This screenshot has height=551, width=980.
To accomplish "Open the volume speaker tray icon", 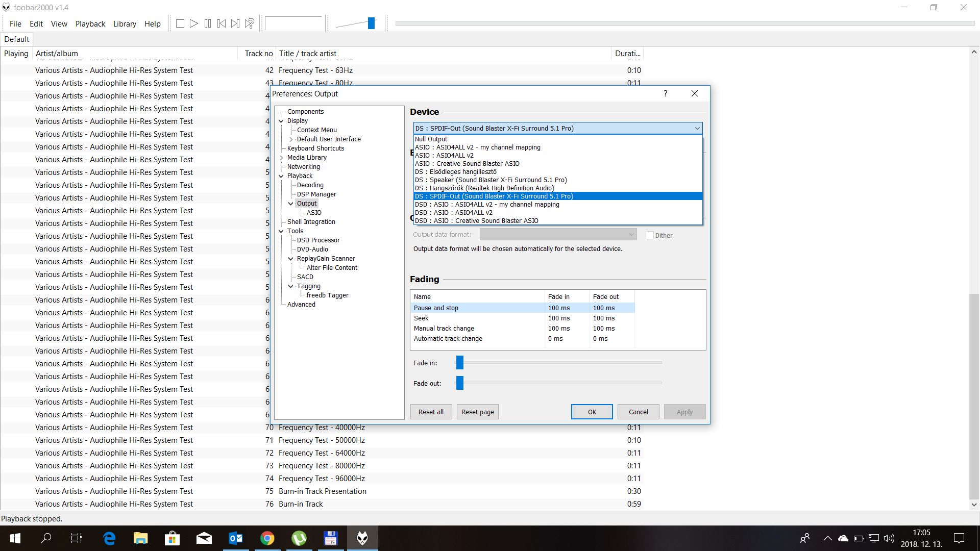I will (x=889, y=538).
